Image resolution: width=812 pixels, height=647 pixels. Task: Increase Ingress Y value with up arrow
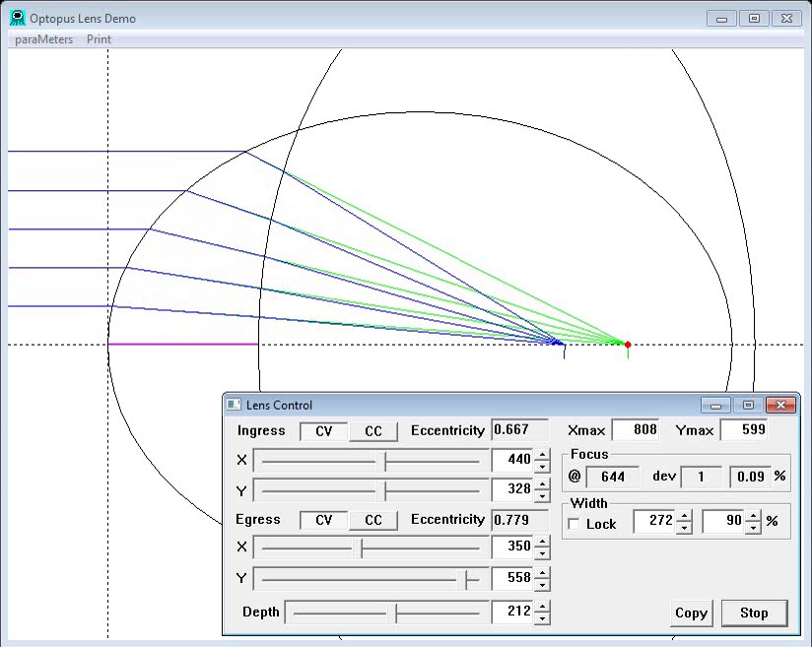[x=542, y=485]
